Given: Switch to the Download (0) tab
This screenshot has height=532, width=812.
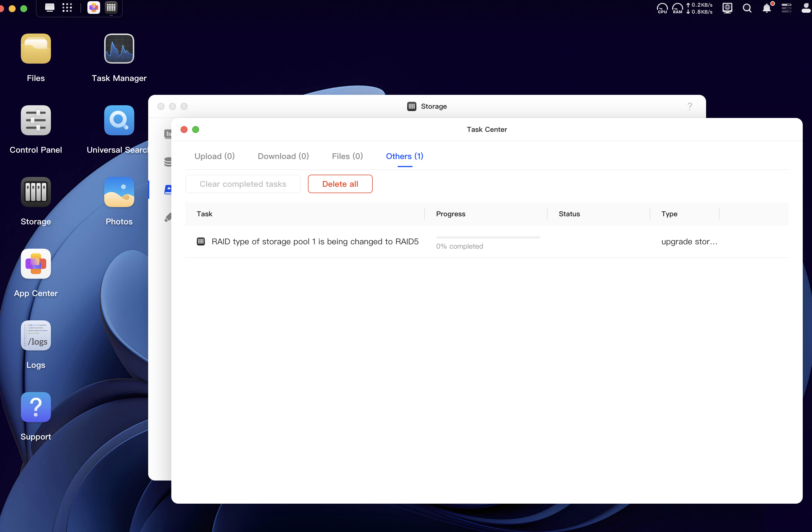Looking at the screenshot, I should click(283, 156).
